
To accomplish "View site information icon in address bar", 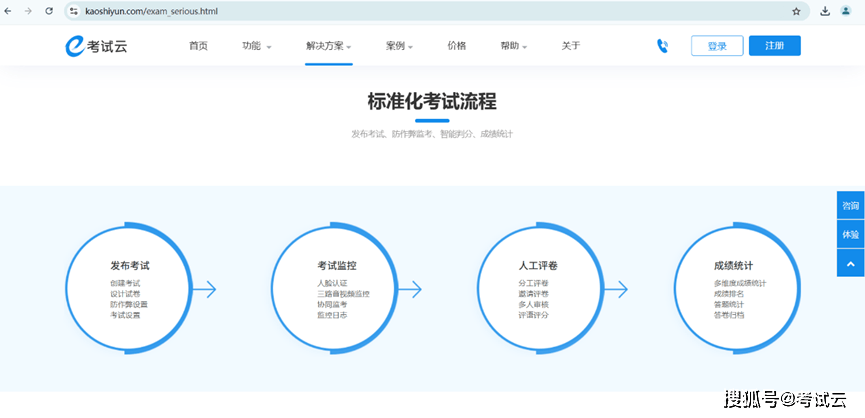I will 73,11.
